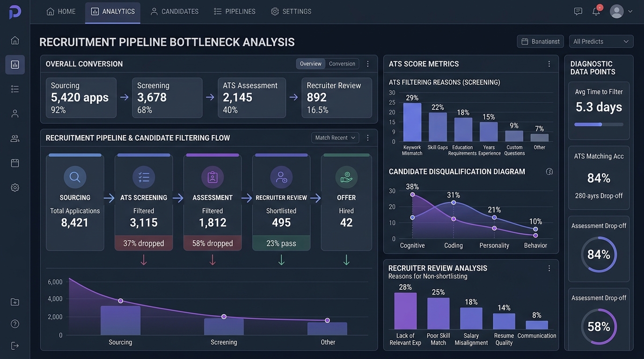
Task: Click the Communication 8% bar
Action: point(537,325)
